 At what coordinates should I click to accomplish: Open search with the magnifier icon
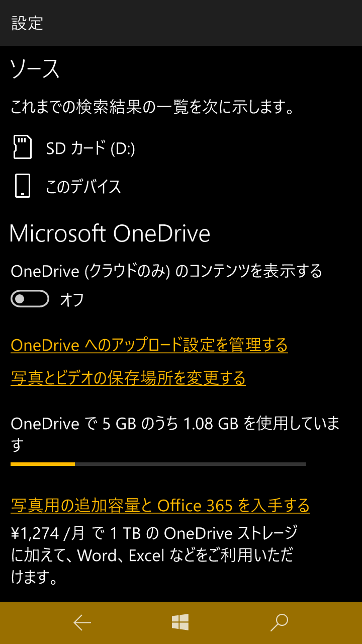[x=279, y=622]
